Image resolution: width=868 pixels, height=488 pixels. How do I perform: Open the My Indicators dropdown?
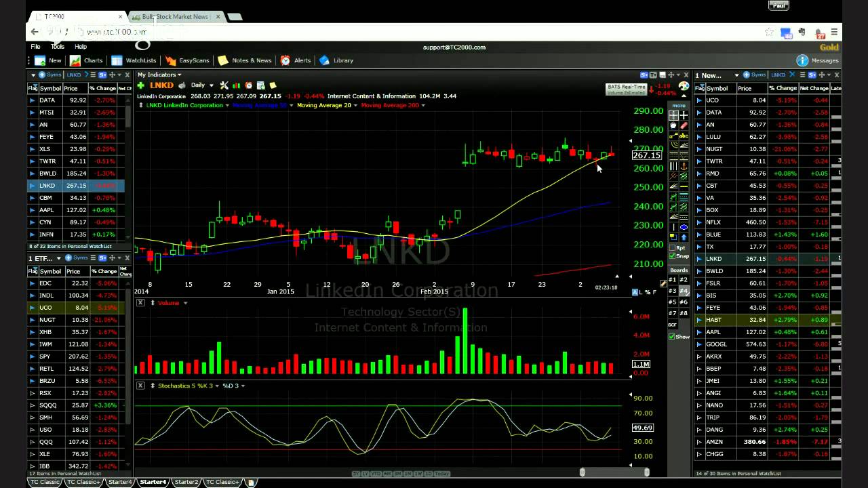point(159,75)
